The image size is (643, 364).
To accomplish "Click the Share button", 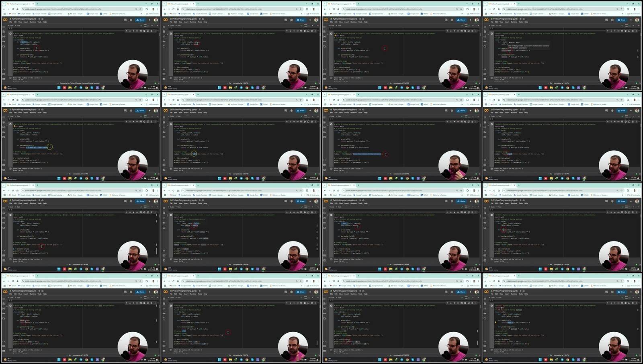I will click(x=141, y=20).
